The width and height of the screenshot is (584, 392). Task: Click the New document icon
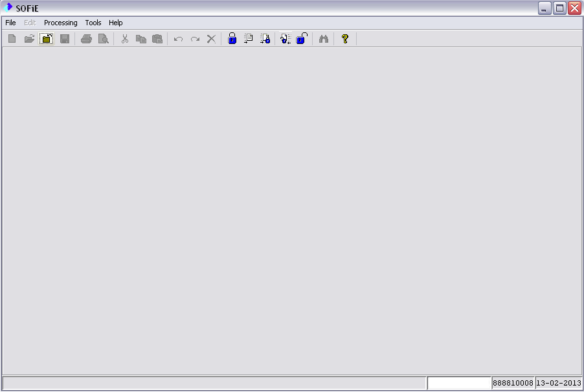pyautogui.click(x=12, y=39)
